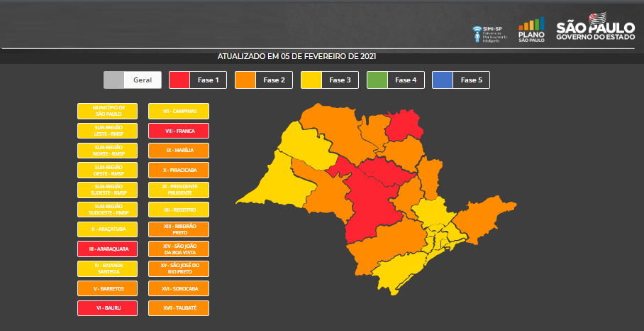Viewport: 644px width, 331px height.
Task: Click the VI - Bauru region button
Action: [108, 308]
